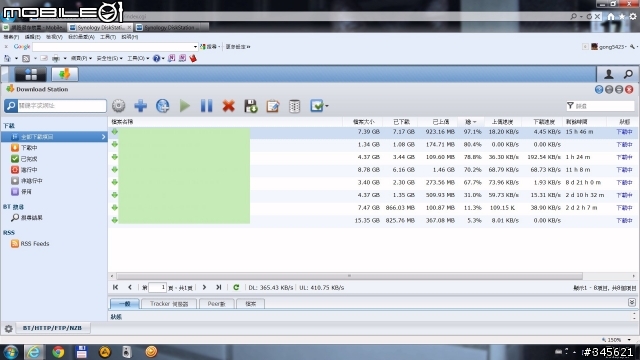Go to first page with pagination button
Viewport: 640px width, 360px height.
point(116,287)
